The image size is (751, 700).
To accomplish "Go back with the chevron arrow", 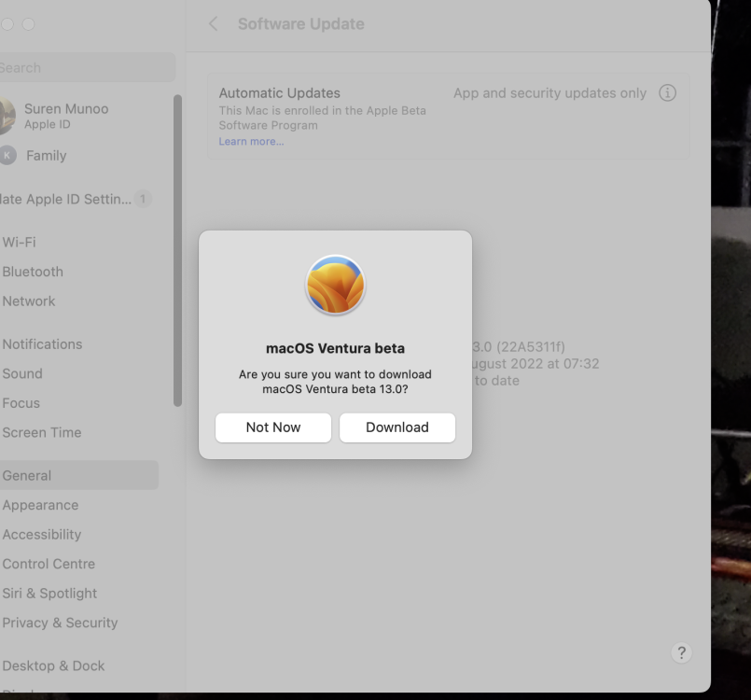I will tap(214, 23).
